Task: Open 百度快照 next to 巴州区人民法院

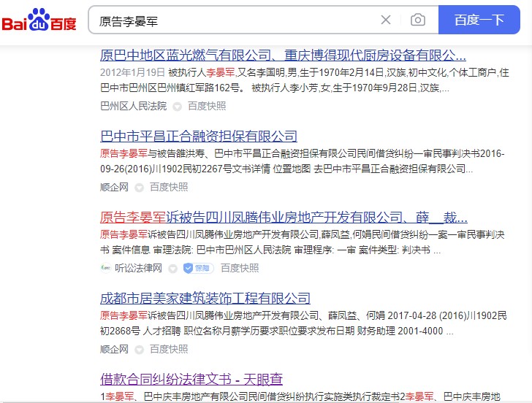Action: click(x=207, y=106)
